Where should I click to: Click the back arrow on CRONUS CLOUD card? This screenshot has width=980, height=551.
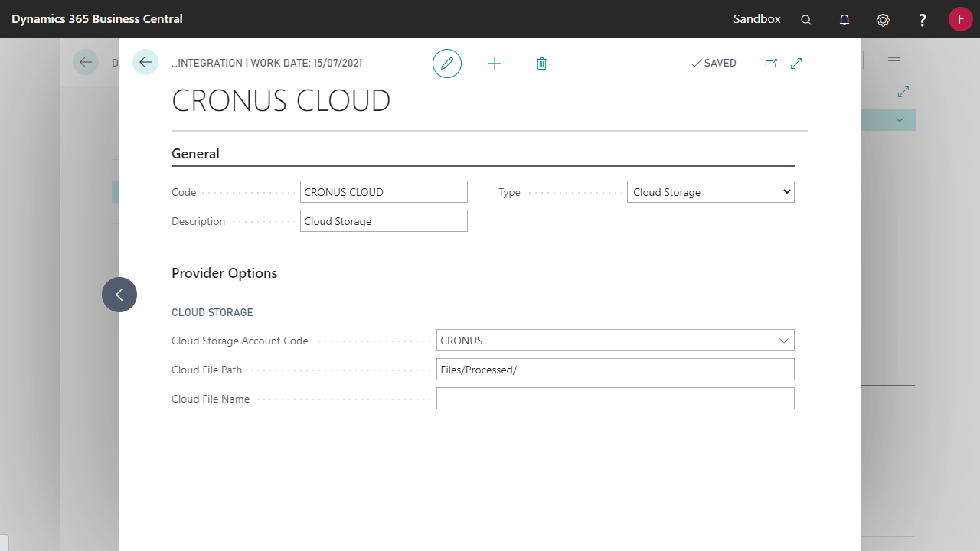click(145, 62)
